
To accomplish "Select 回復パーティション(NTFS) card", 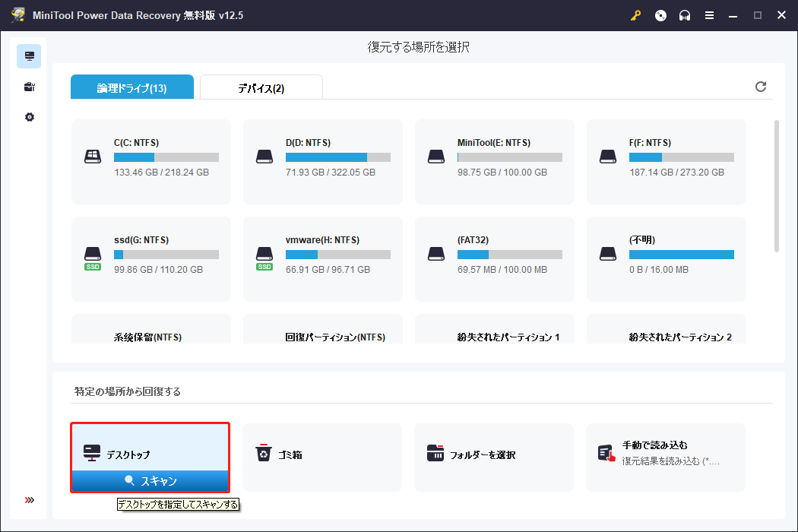I will (x=323, y=329).
